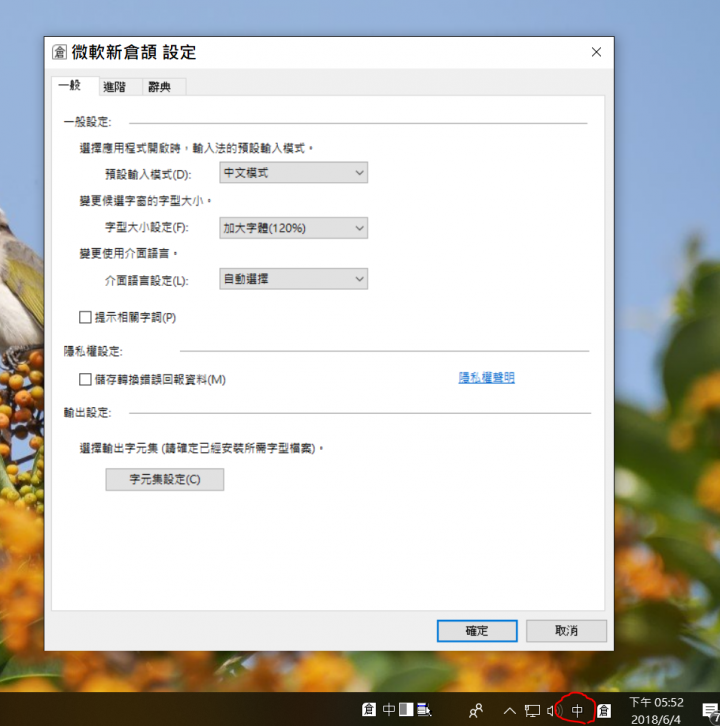Screen dimensions: 720x726
Task: Click the 一般設定: section heading
Action: [88, 122]
